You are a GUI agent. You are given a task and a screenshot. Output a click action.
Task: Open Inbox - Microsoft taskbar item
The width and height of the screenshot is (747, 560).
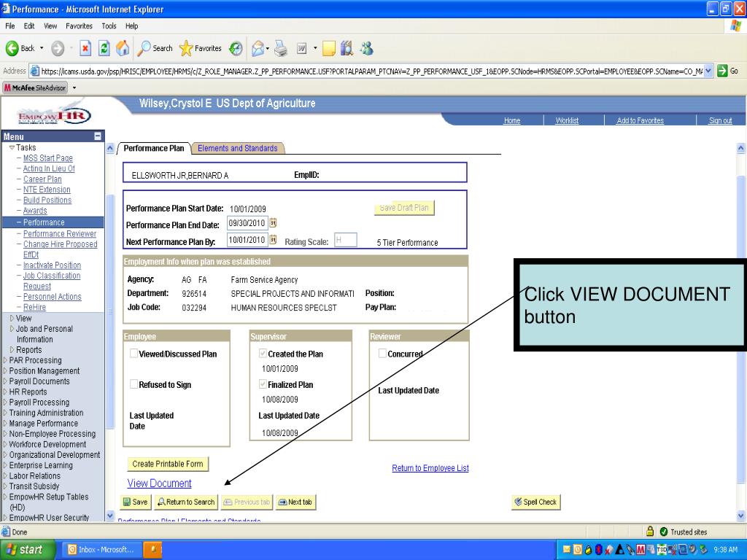pos(101,550)
